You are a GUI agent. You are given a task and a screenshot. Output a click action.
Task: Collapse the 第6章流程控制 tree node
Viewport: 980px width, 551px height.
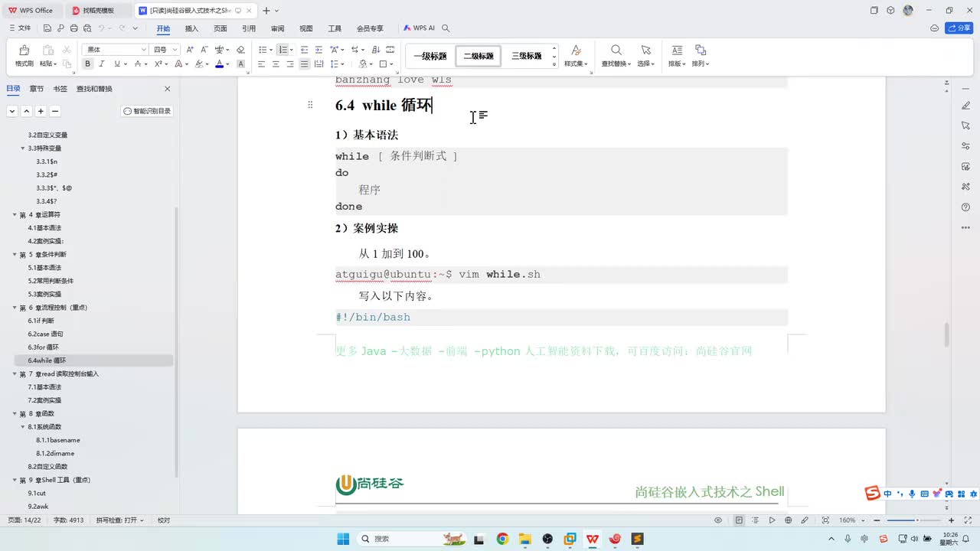coord(15,307)
